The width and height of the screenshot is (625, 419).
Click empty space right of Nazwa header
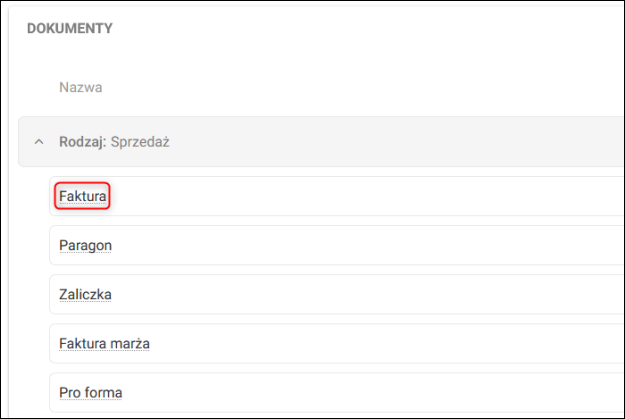(x=350, y=87)
